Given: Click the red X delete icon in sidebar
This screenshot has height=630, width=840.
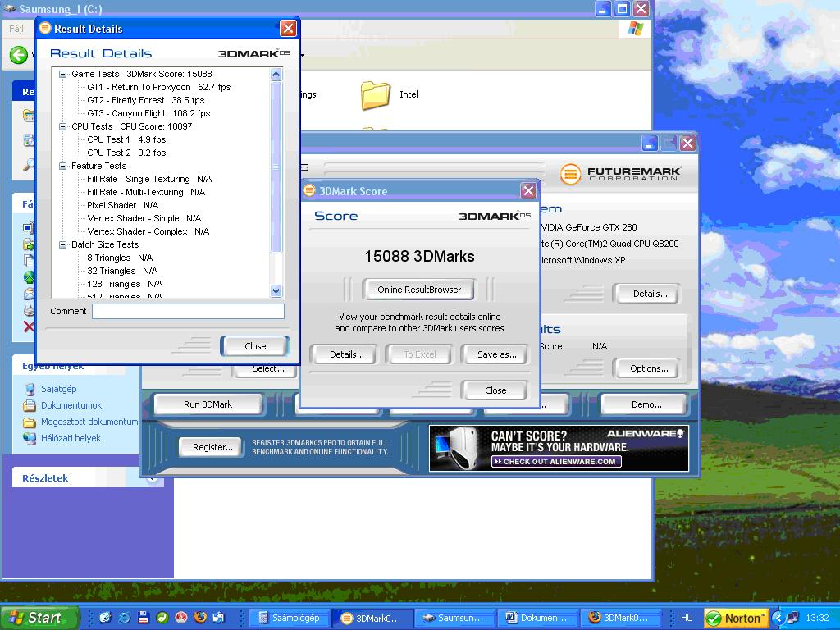Looking at the screenshot, I should [29, 326].
